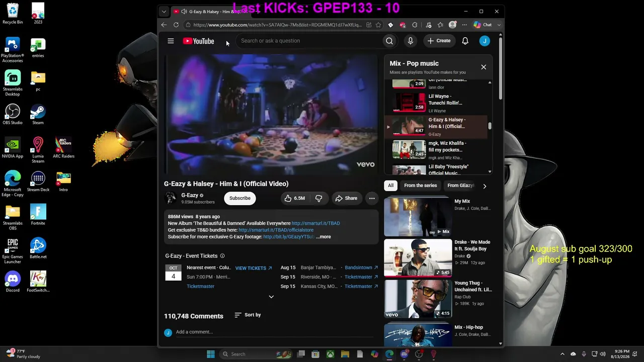The height and width of the screenshot is (362, 644).
Task: Click the Create button on YouTube
Action: click(439, 41)
